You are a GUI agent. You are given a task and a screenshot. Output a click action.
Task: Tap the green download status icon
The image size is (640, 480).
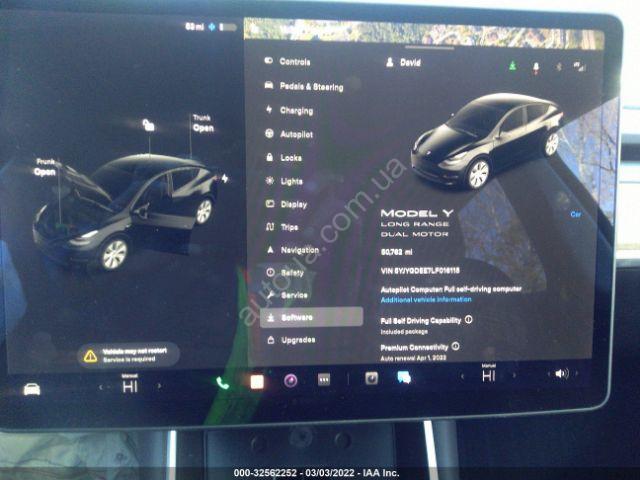(x=513, y=65)
